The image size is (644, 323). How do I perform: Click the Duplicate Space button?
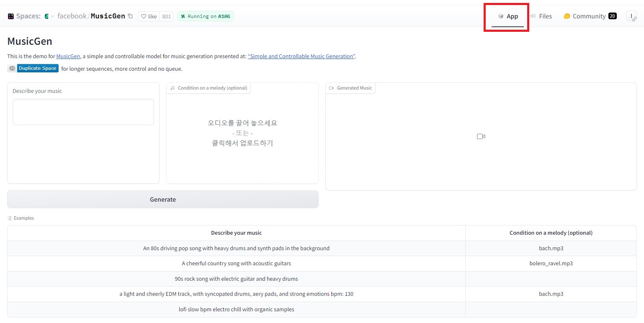point(33,68)
